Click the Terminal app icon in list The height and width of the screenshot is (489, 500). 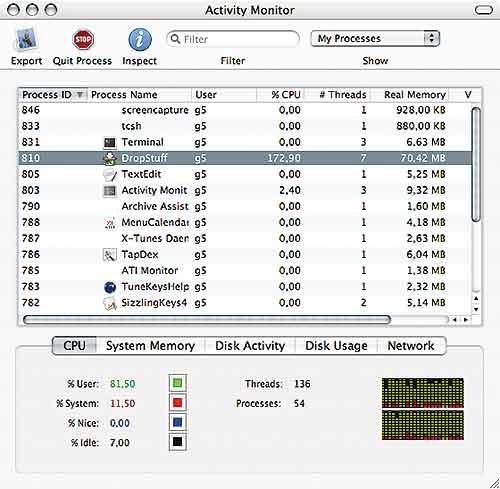pyautogui.click(x=110, y=143)
